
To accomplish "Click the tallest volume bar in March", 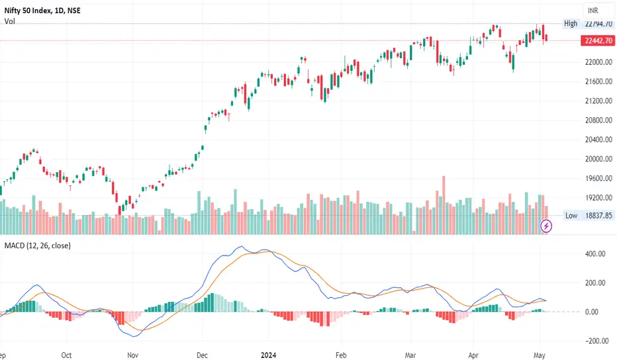I will pyautogui.click(x=444, y=205).
